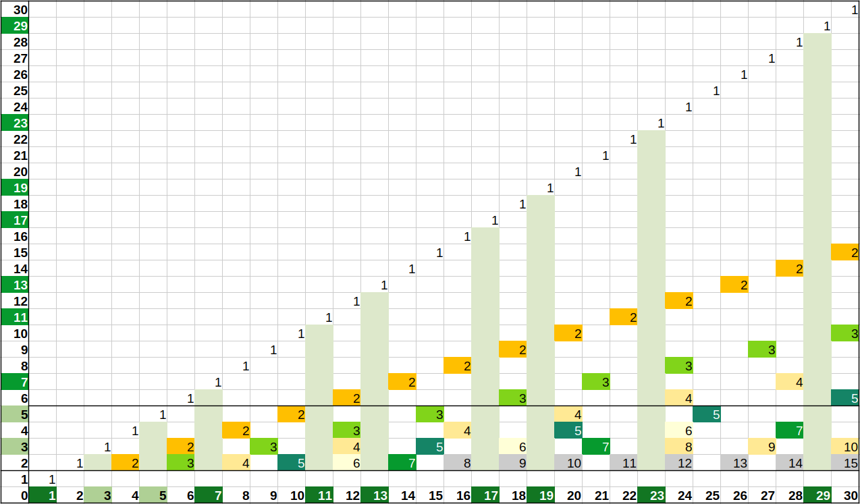Select column label 2 in bottom row
The image size is (860, 504).
(x=70, y=495)
